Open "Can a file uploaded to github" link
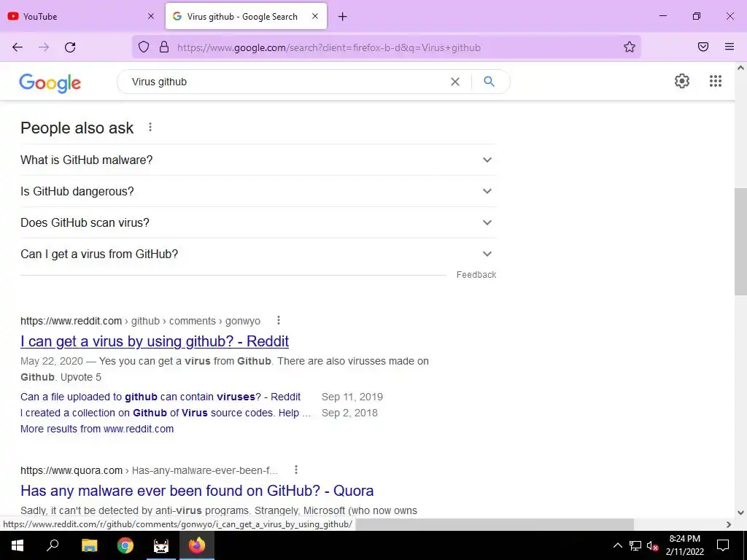 160,397
